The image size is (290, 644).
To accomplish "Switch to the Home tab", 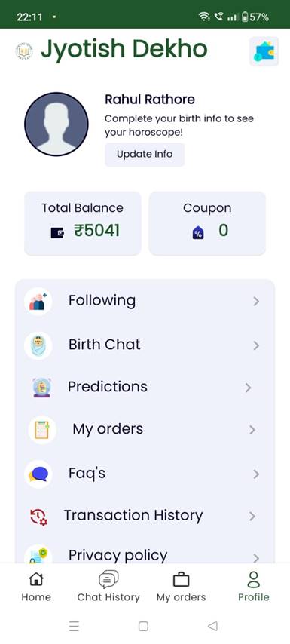I will tap(36, 587).
